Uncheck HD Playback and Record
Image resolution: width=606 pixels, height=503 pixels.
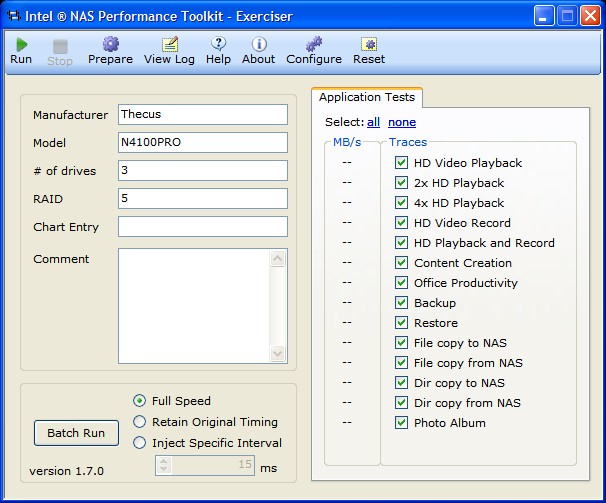[401, 243]
